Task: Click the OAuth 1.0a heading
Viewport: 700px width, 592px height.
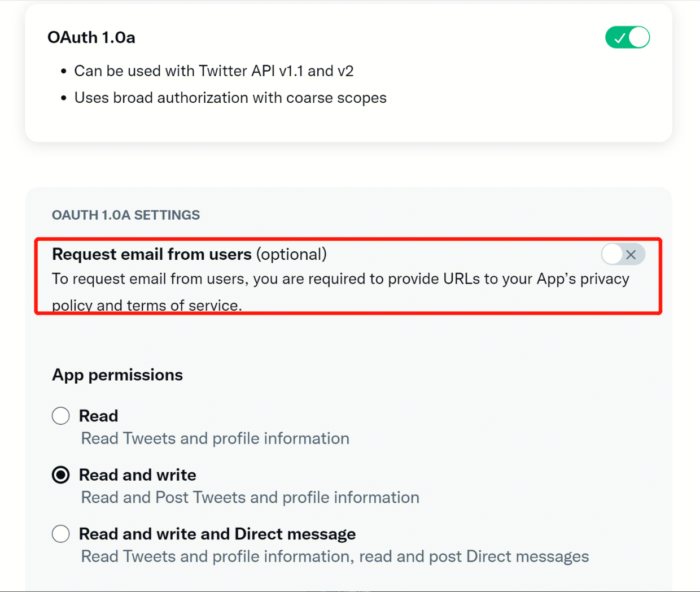Action: coord(91,37)
